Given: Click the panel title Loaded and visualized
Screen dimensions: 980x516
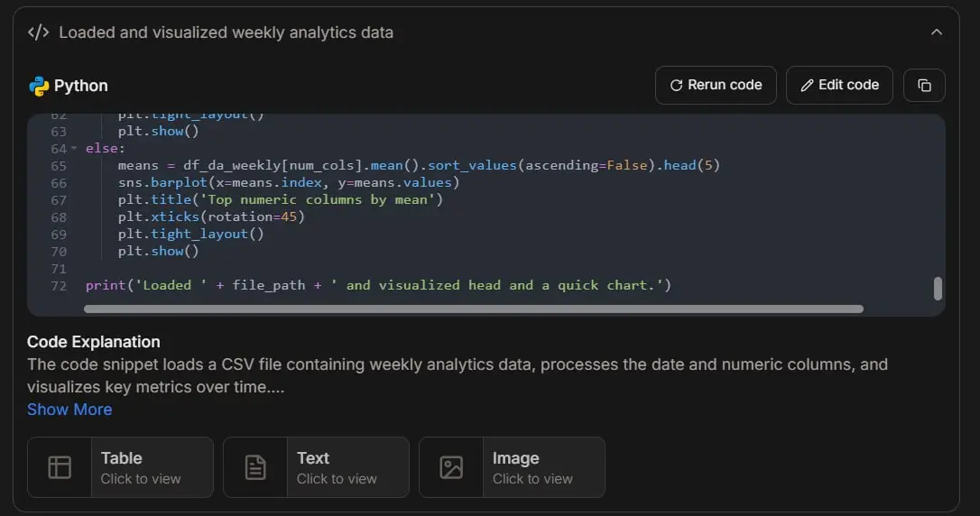Looking at the screenshot, I should (x=226, y=32).
